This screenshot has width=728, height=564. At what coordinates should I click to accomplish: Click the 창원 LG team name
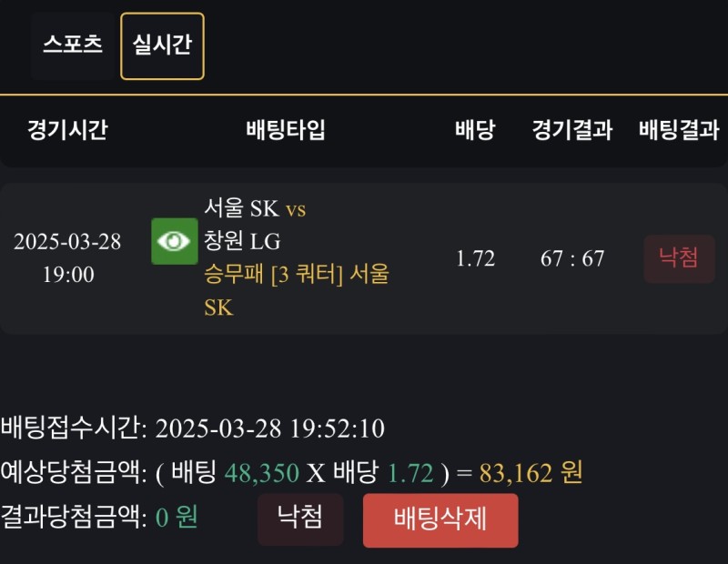[x=242, y=241]
